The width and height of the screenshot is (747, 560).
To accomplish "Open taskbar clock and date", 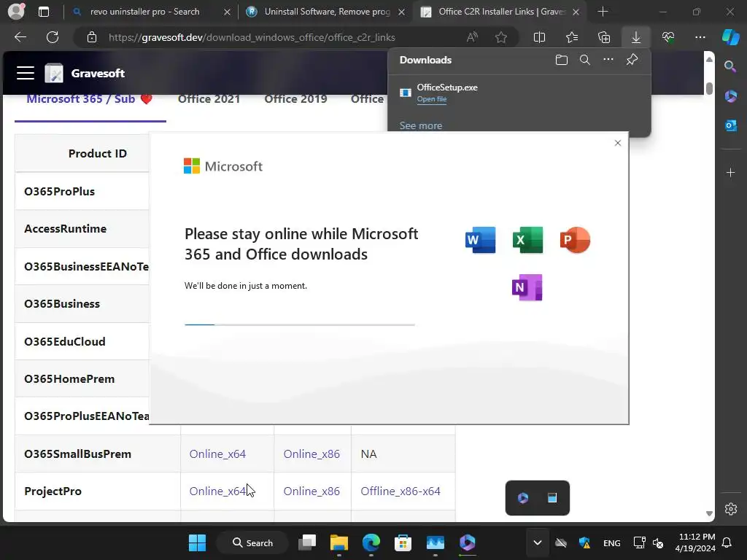I will 695,542.
